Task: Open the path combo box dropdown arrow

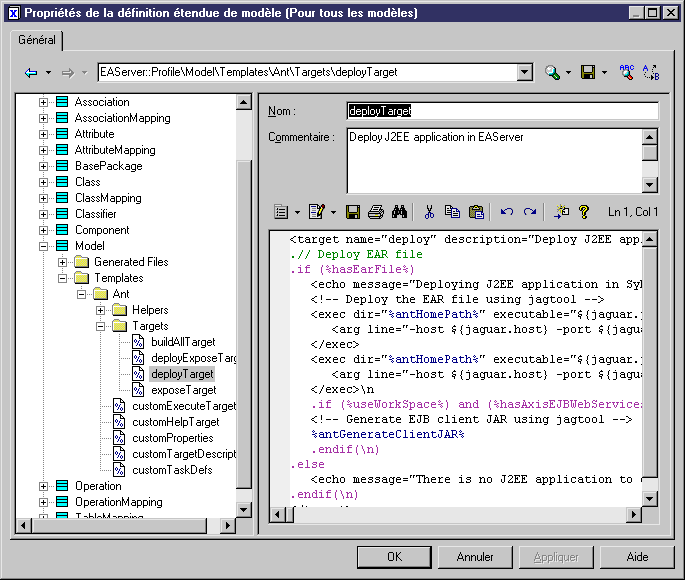Action: tap(525, 73)
